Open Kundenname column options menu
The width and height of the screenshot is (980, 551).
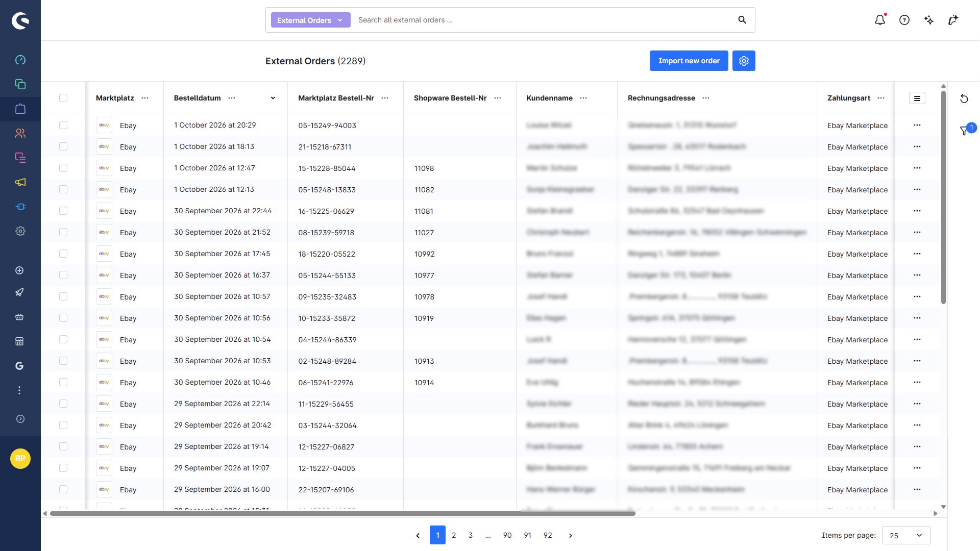point(583,98)
